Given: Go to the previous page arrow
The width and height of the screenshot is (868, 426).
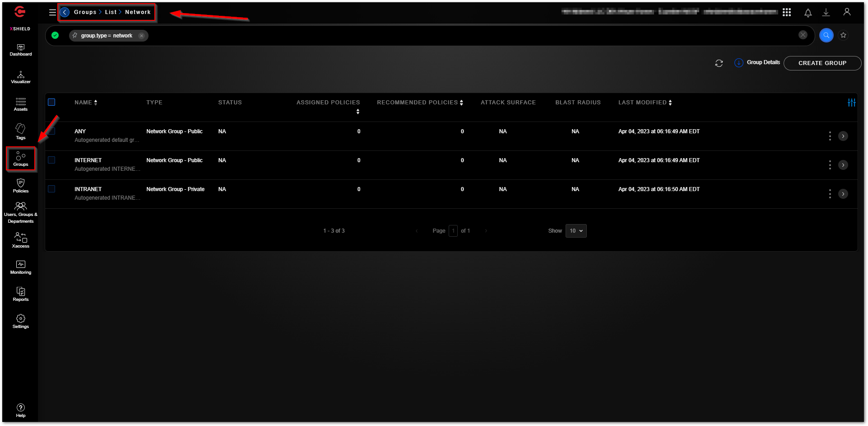Looking at the screenshot, I should coord(417,231).
